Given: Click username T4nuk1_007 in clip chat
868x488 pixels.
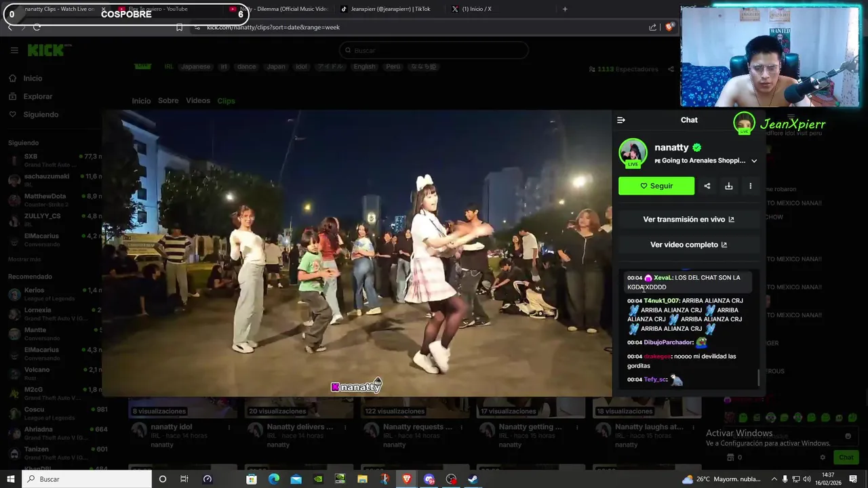Looking at the screenshot, I should [x=661, y=301].
